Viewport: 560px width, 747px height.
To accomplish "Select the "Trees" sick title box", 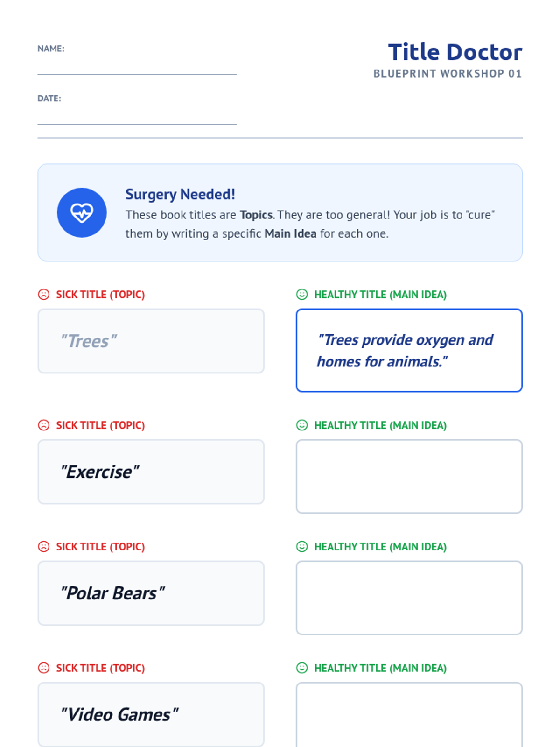I will pyautogui.click(x=151, y=341).
